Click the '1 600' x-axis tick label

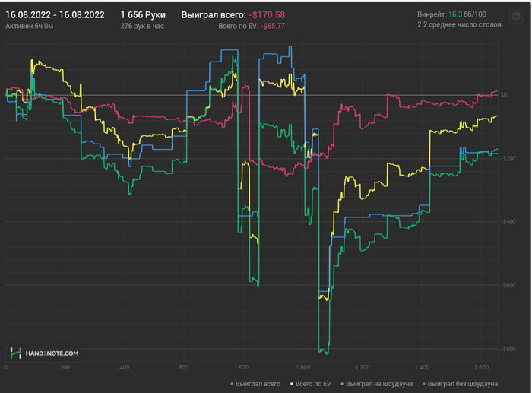coord(481,367)
